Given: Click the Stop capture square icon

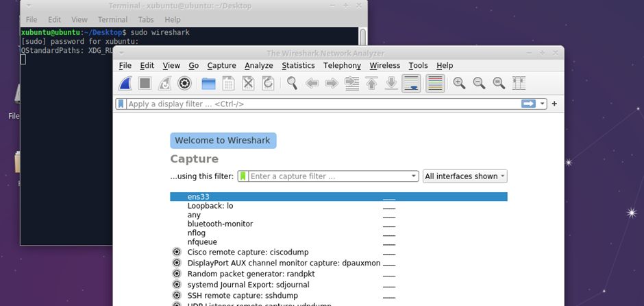Looking at the screenshot, I should tap(145, 84).
